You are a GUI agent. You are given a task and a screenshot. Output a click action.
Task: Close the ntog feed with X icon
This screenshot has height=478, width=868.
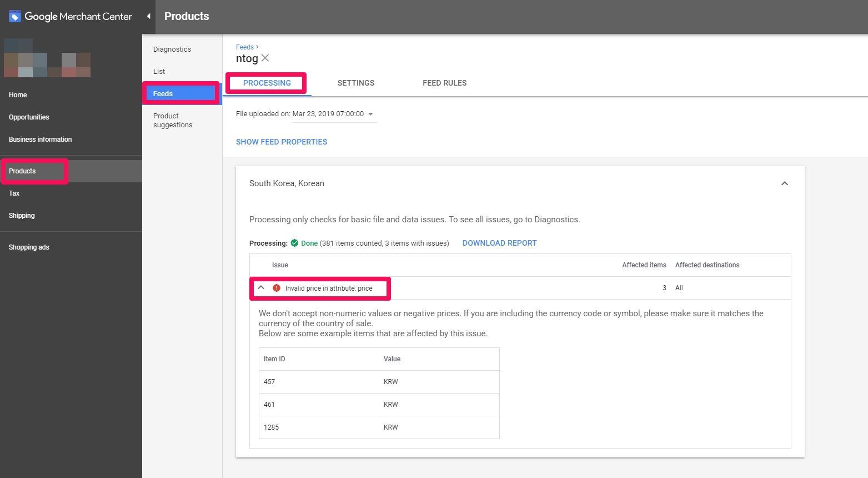coord(265,58)
